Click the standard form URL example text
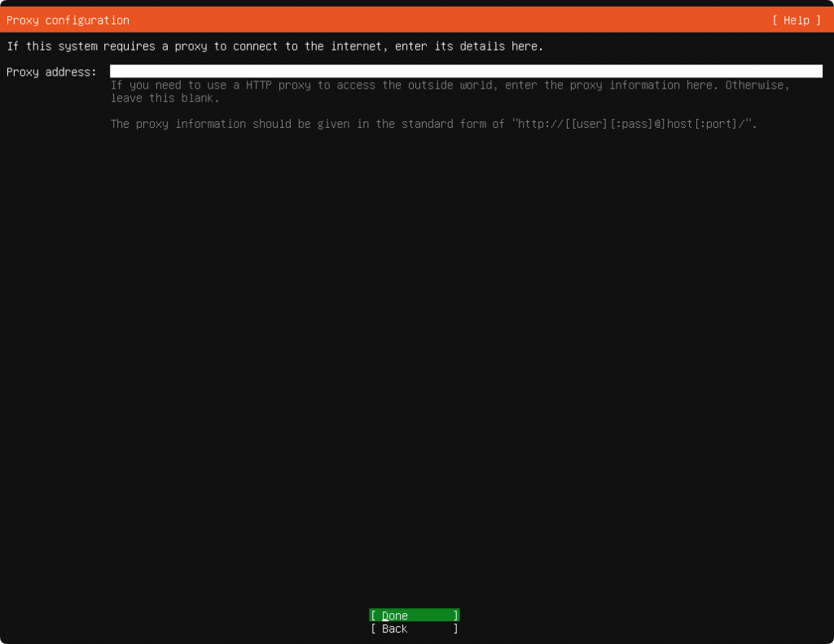834x644 pixels. click(x=634, y=124)
